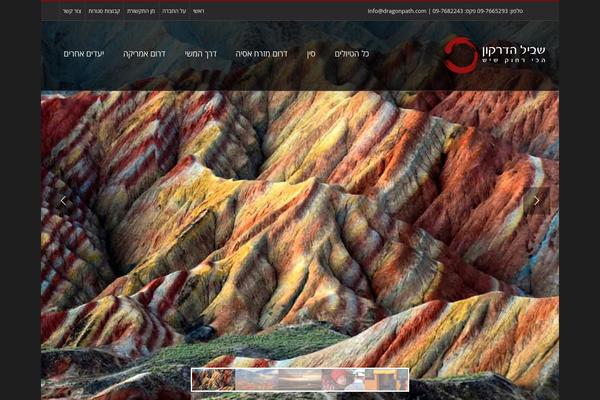Open the יעדים אחרים menu
Image resolution: width=600 pixels, height=400 pixels.
[84, 54]
